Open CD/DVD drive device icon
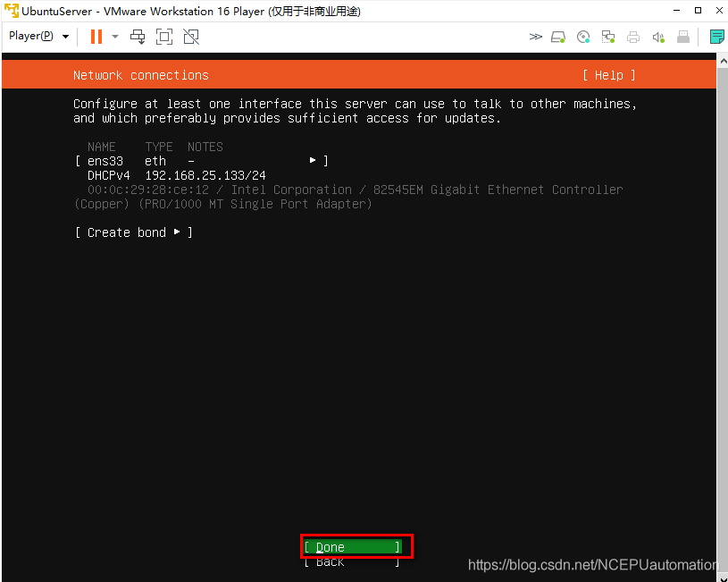 [583, 37]
